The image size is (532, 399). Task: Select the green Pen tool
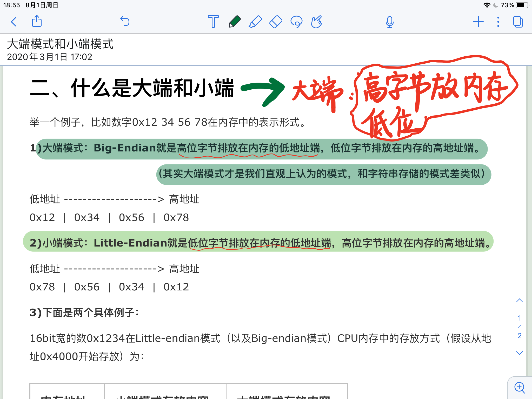(x=234, y=22)
